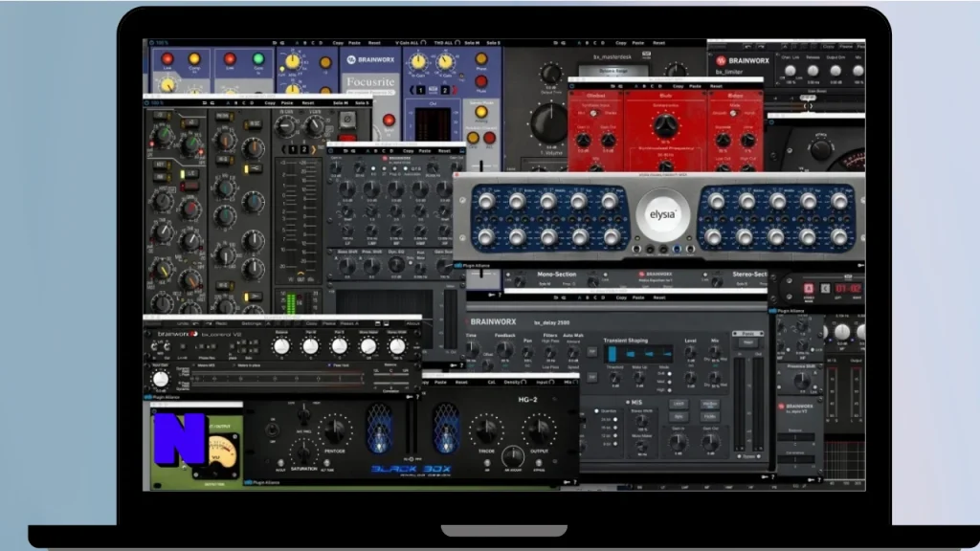The width and height of the screenshot is (980, 551).
Task: Click large center knob in red subsynth plugin
Action: point(666,125)
